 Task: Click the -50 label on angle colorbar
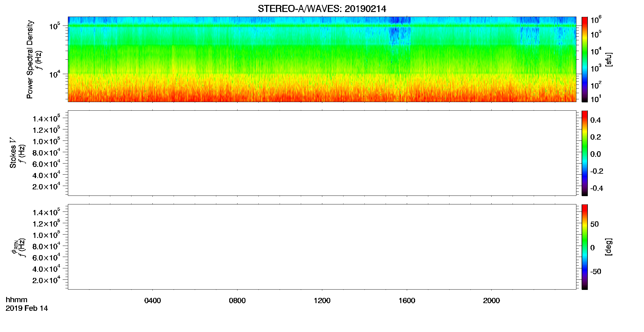point(596,271)
